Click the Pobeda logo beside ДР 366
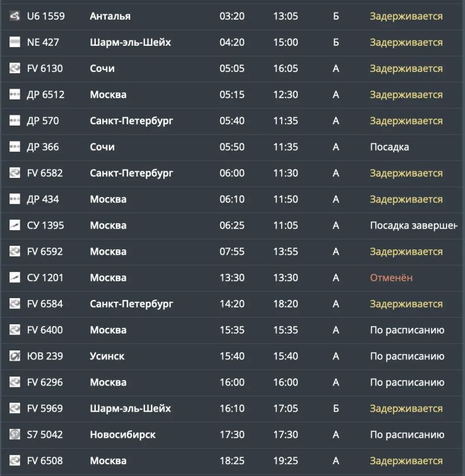The image size is (465, 476). coord(14,146)
